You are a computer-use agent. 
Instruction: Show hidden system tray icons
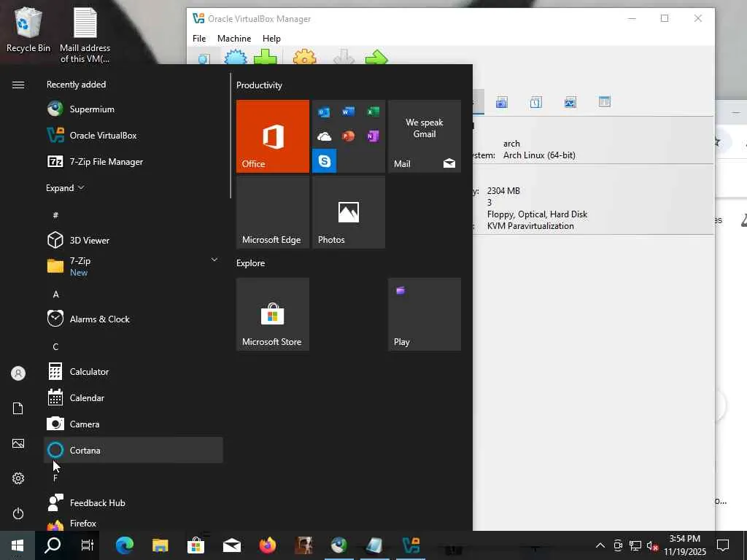pyautogui.click(x=600, y=545)
